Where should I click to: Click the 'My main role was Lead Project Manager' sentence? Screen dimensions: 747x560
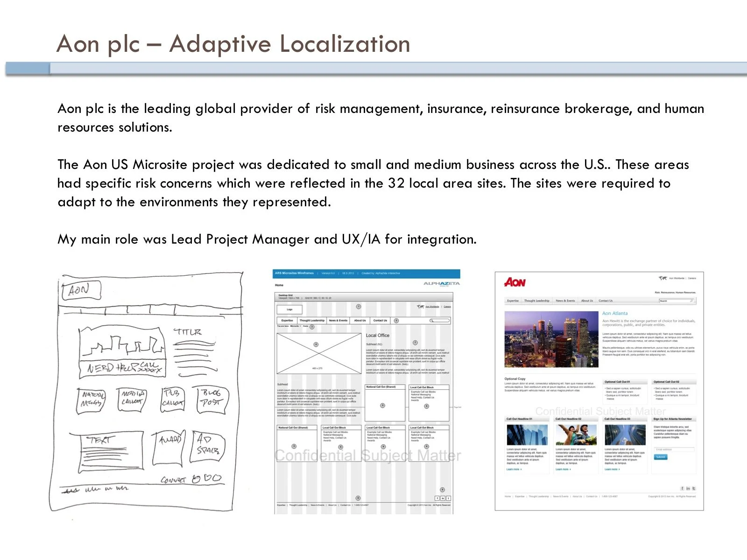(267, 239)
